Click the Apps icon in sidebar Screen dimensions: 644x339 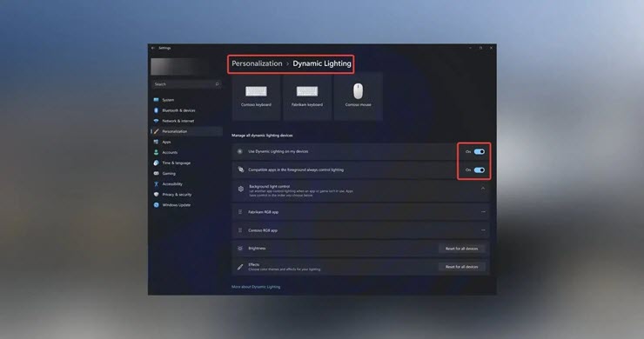156,142
